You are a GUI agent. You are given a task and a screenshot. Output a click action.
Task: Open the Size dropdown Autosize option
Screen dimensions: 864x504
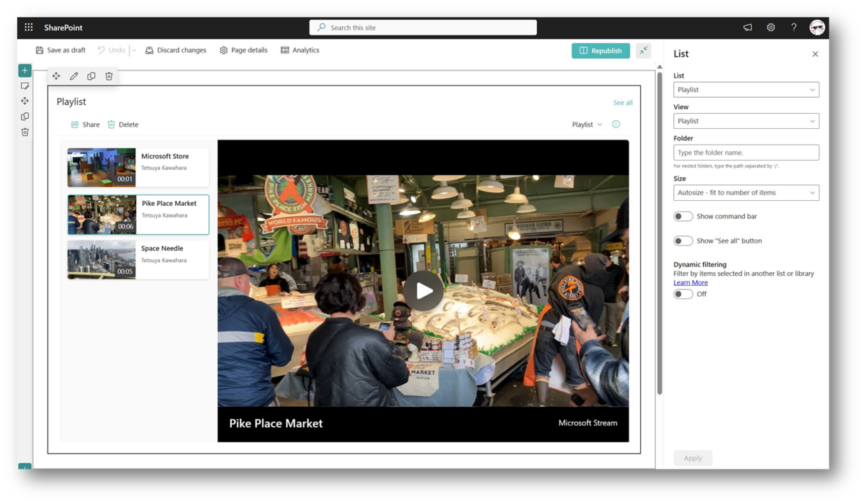(746, 192)
